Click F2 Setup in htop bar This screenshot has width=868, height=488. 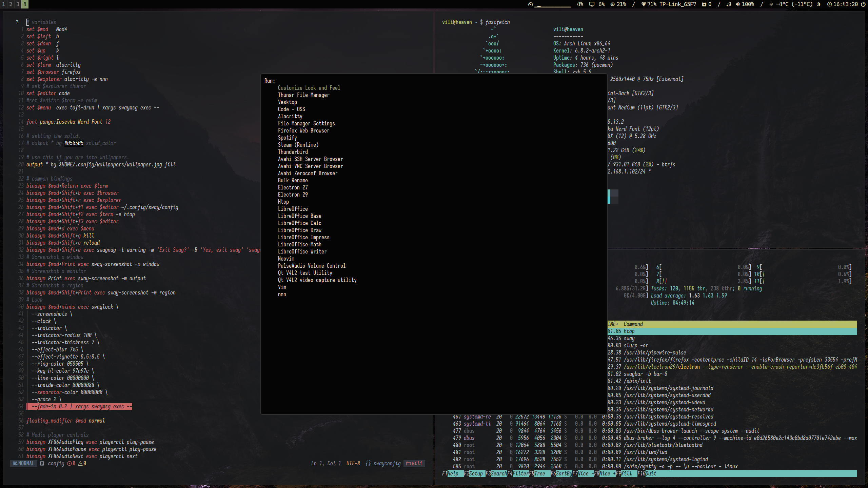(475, 473)
